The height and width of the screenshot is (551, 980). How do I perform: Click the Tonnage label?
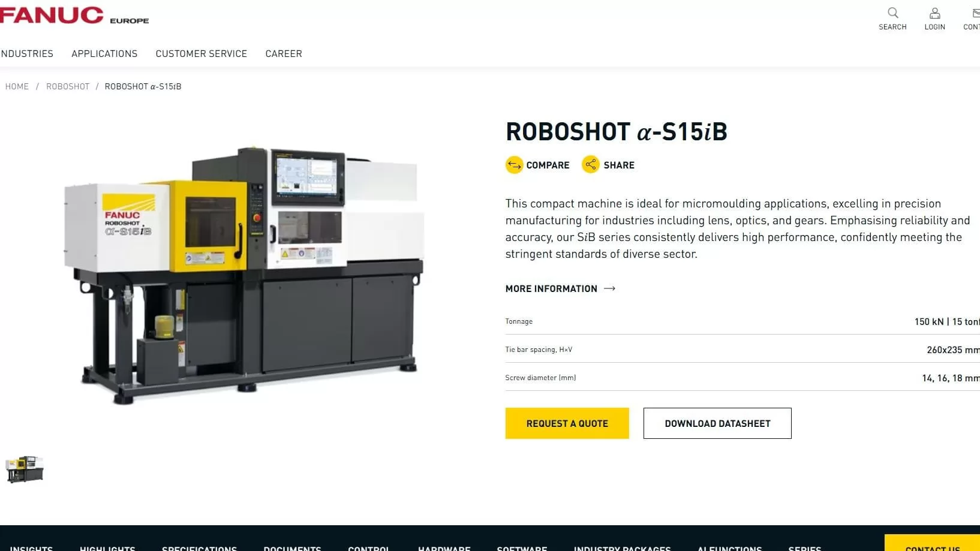click(519, 321)
